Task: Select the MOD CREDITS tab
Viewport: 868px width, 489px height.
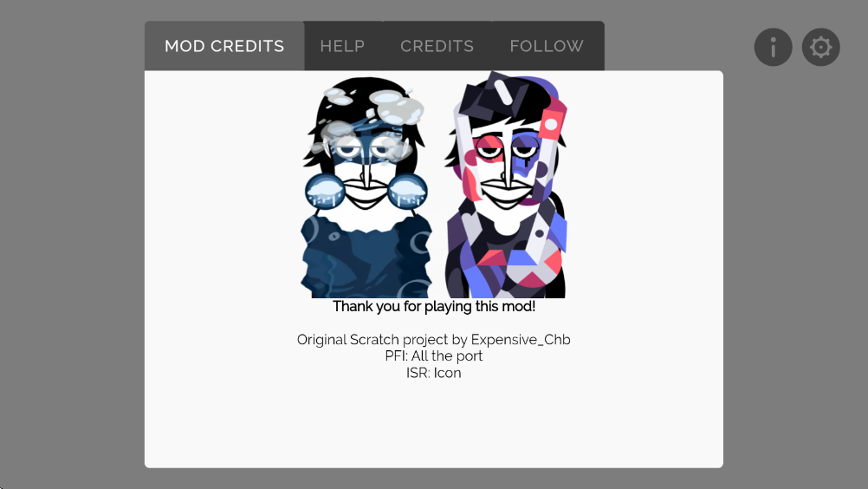Action: [224, 46]
